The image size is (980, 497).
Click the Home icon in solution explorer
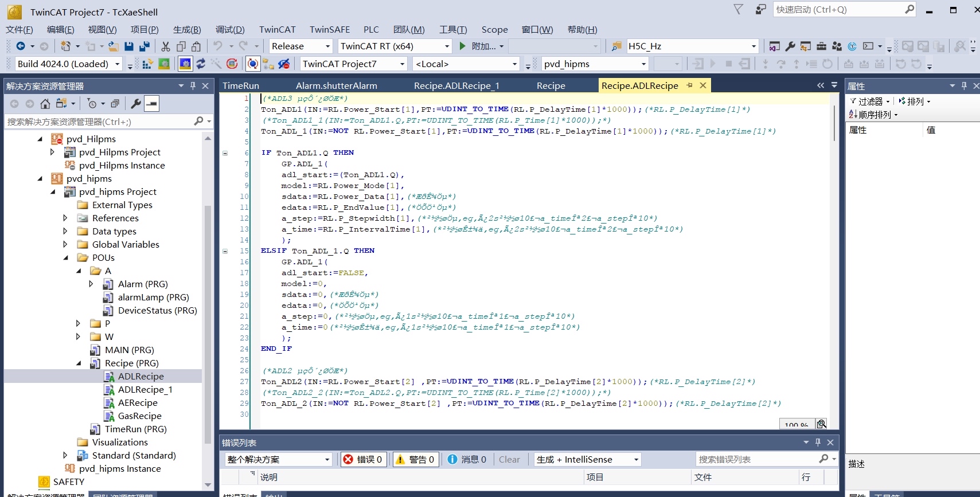pyautogui.click(x=45, y=104)
